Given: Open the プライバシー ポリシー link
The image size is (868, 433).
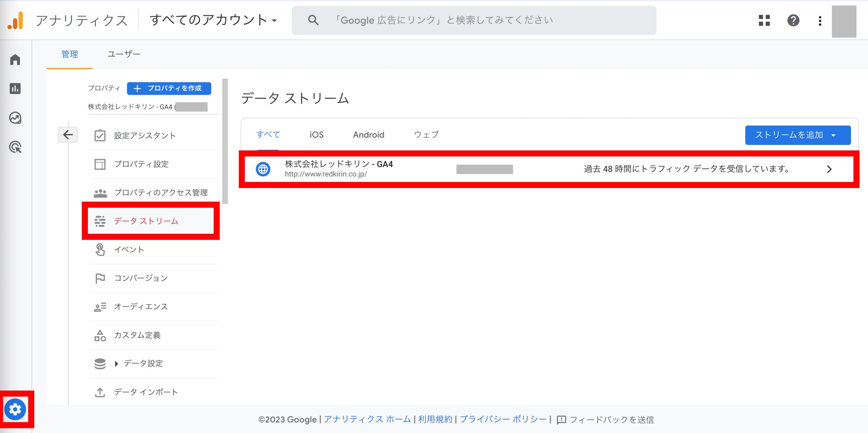Looking at the screenshot, I should pyautogui.click(x=503, y=419).
